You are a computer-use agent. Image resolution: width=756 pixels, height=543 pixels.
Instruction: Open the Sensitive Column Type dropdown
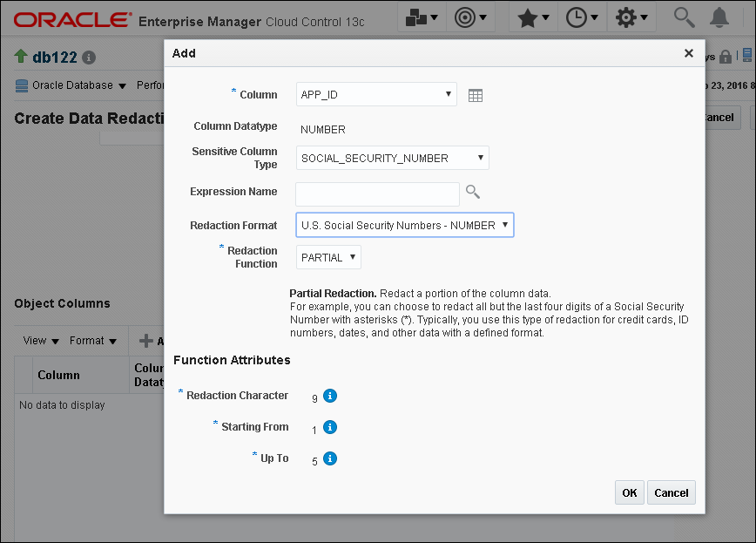coord(393,158)
